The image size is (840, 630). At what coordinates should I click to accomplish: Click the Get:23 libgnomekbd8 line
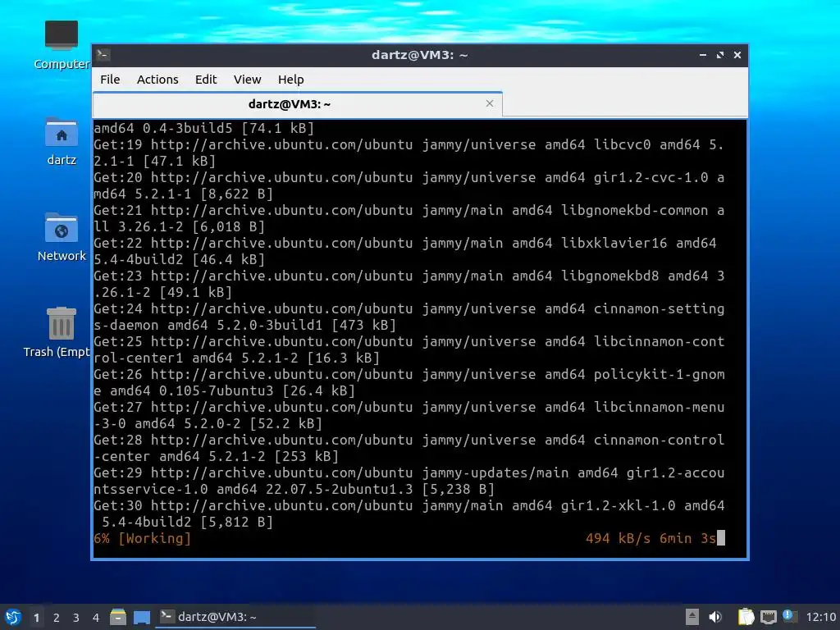[409, 284]
